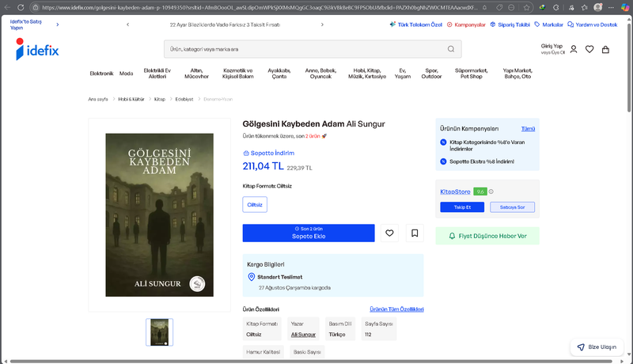Open Altın, Mücevher category menu
Screen dimensions: 633x364
[196, 74]
